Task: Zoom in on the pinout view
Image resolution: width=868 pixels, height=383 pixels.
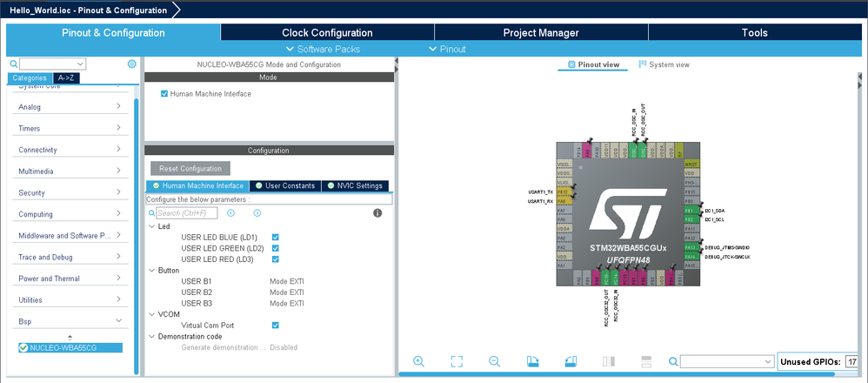Action: 418,361
